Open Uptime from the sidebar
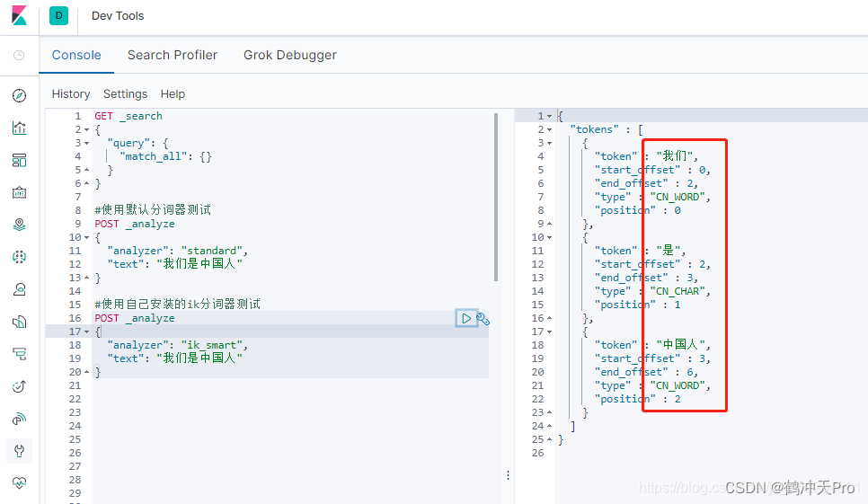868x504 pixels. (20, 386)
